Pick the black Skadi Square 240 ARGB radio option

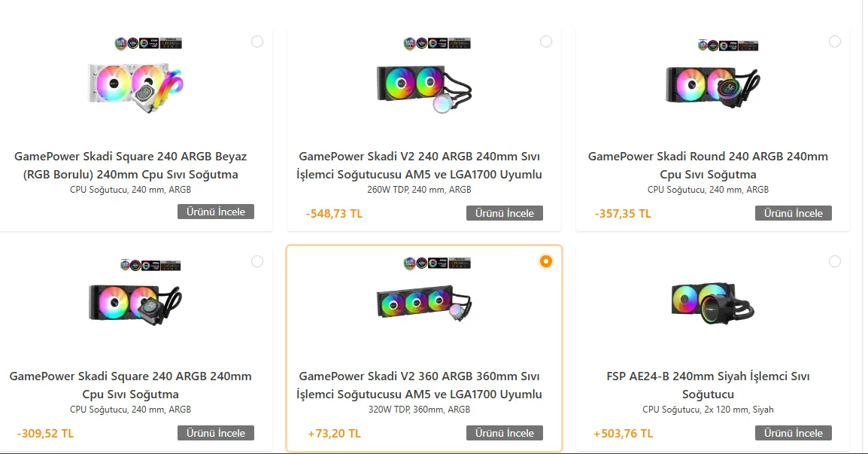tap(257, 261)
